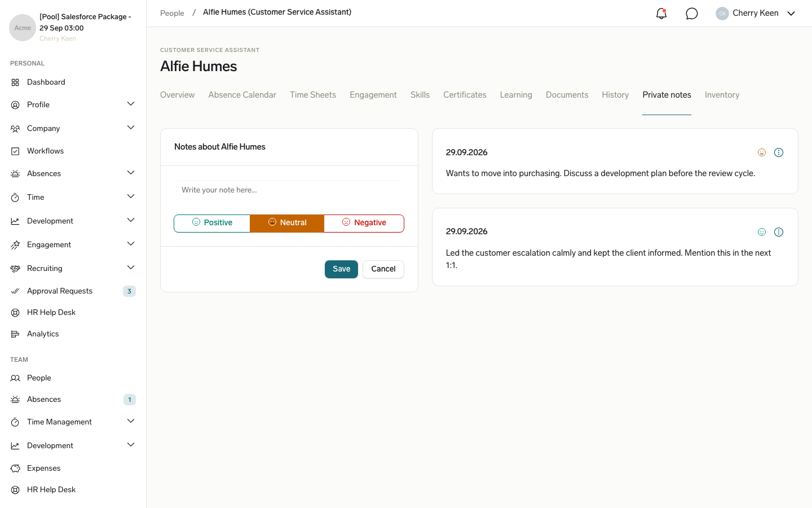This screenshot has height=508, width=812.
Task: Open the Cherry Keen user dropdown arrow
Action: tap(791, 14)
